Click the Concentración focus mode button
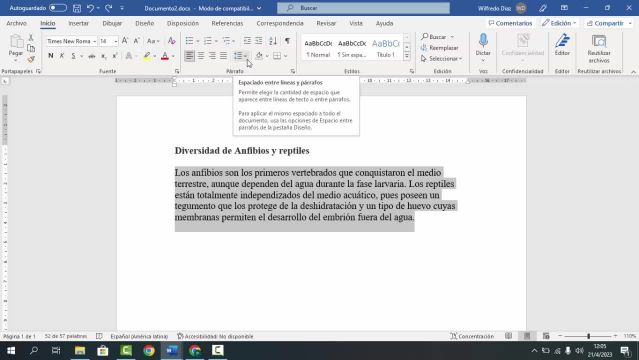The width and height of the screenshot is (639, 360). click(x=472, y=336)
